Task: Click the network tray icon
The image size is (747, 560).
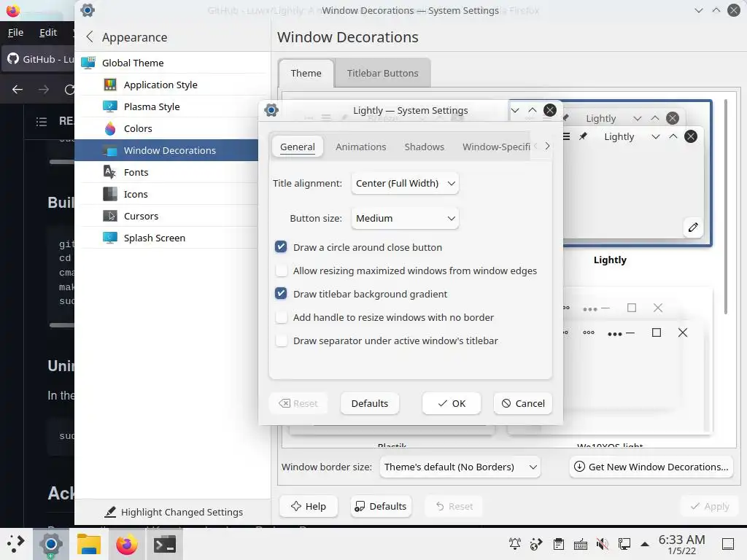Action: point(624,544)
